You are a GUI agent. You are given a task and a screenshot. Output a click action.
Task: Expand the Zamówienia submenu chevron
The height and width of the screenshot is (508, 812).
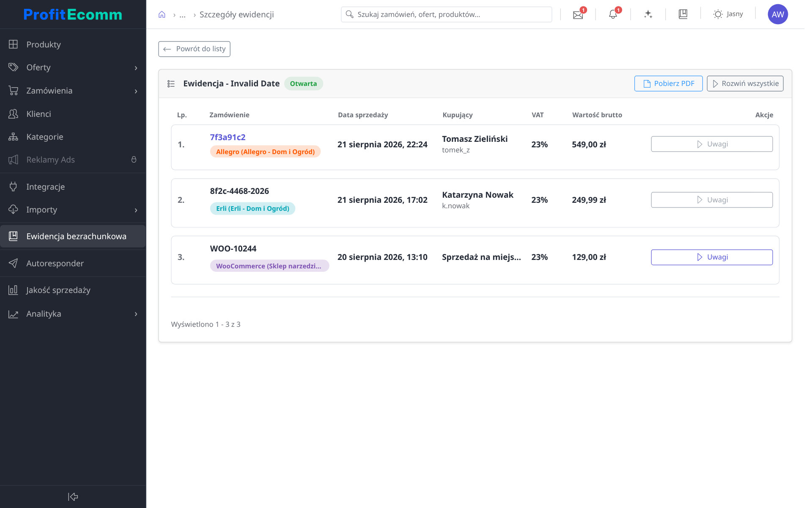tap(136, 91)
